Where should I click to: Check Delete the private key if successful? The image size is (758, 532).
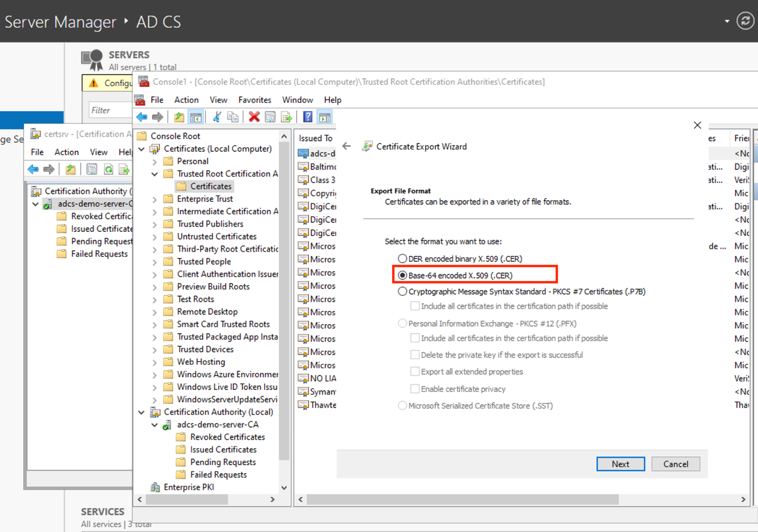pos(415,355)
